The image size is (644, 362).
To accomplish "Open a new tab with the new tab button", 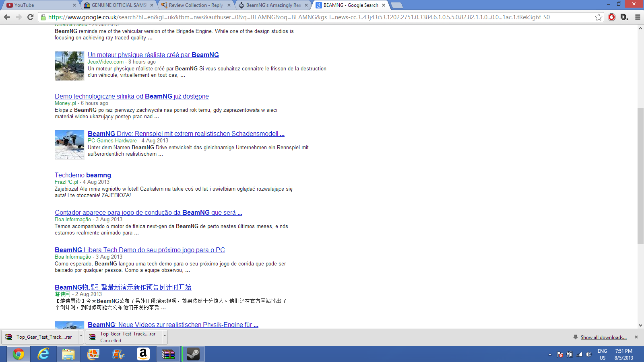I will click(x=396, y=5).
